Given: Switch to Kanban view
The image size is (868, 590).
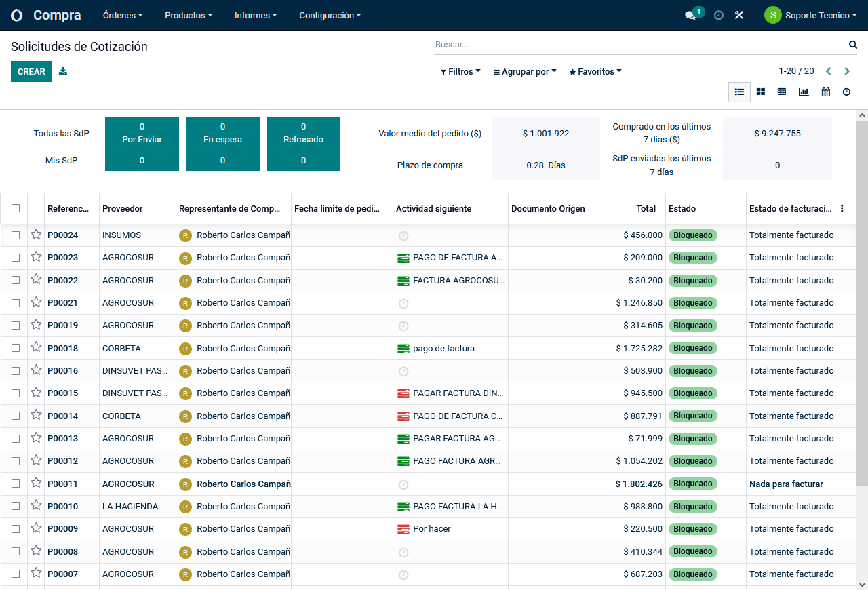Looking at the screenshot, I should point(761,92).
